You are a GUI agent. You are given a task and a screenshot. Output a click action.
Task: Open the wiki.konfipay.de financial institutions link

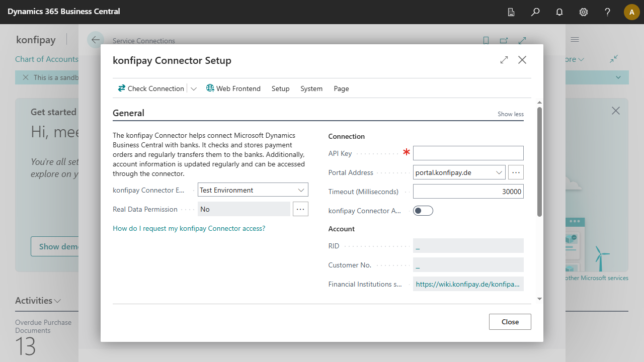pyautogui.click(x=467, y=284)
